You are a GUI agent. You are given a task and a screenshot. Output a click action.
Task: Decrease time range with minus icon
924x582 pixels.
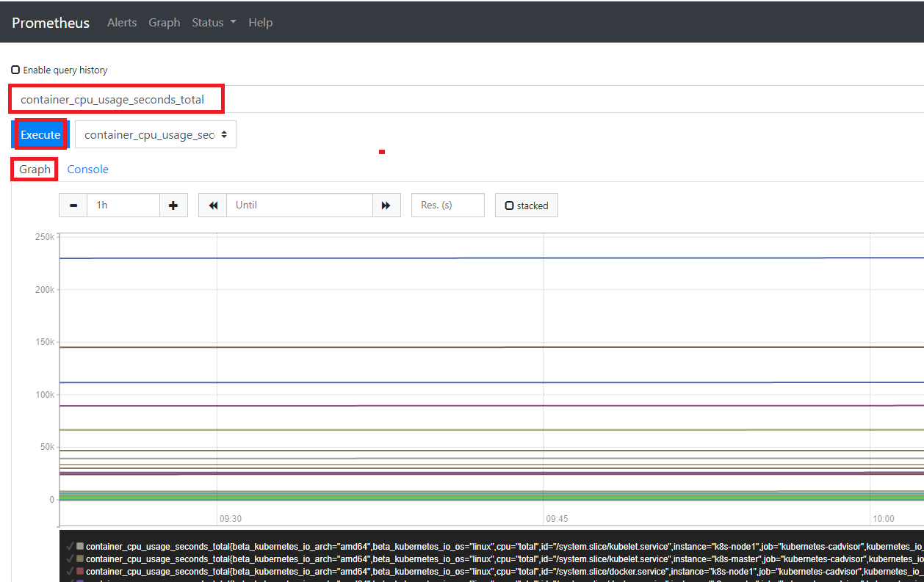[x=73, y=205]
